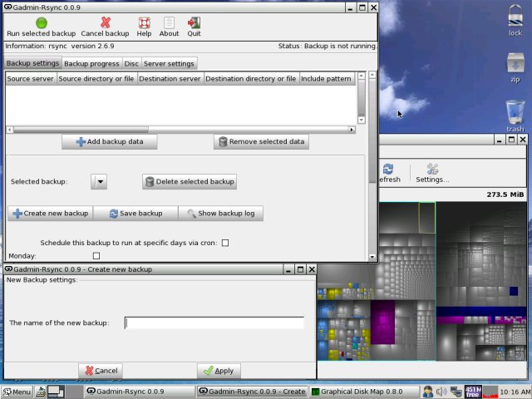
Task: Switch to the Backup progress tab
Action: [91, 63]
